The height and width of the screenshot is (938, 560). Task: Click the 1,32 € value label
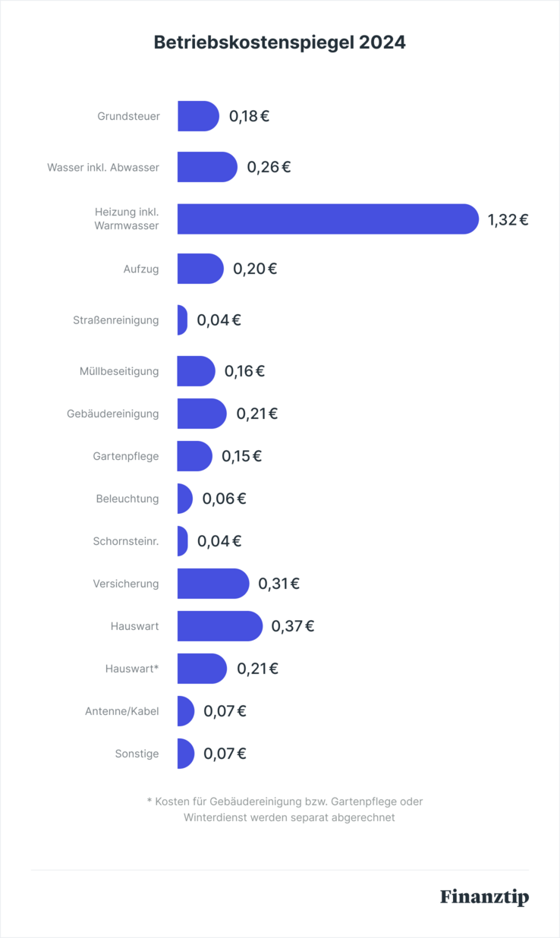click(x=508, y=220)
